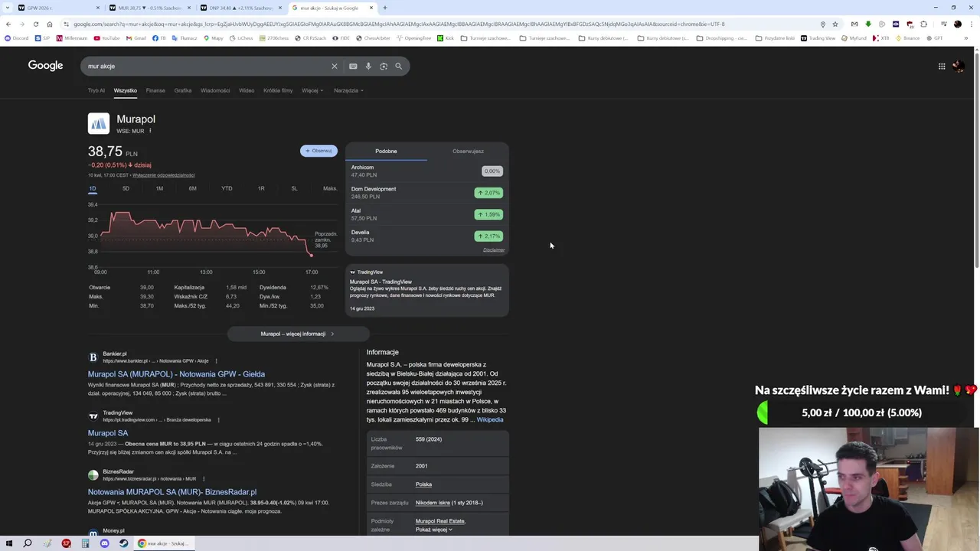Open the Chrome extensions puzzle icon
The height and width of the screenshot is (551, 980).
click(923, 24)
